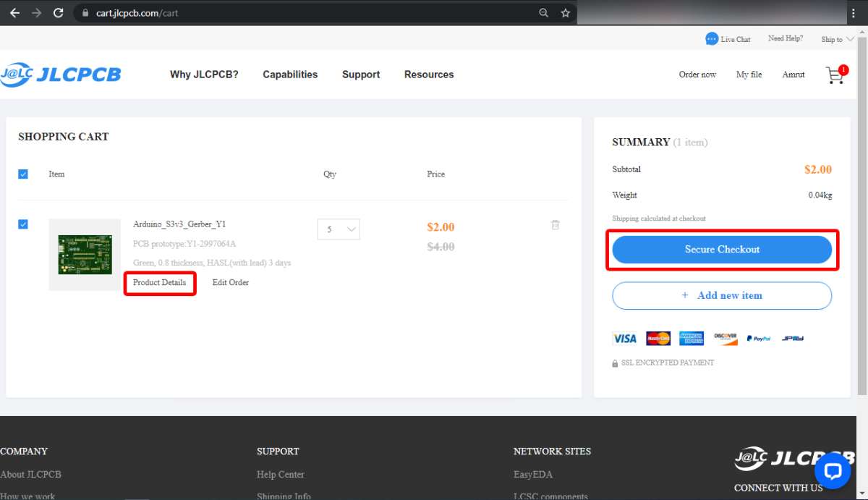Click the green PCB thumbnail image
Screen dimensions: 868x500
(x=85, y=255)
